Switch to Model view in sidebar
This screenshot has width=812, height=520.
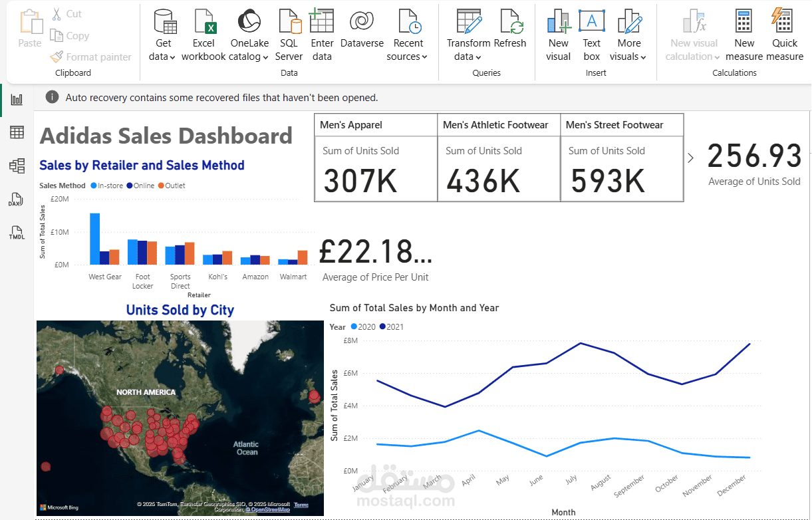tap(17, 166)
